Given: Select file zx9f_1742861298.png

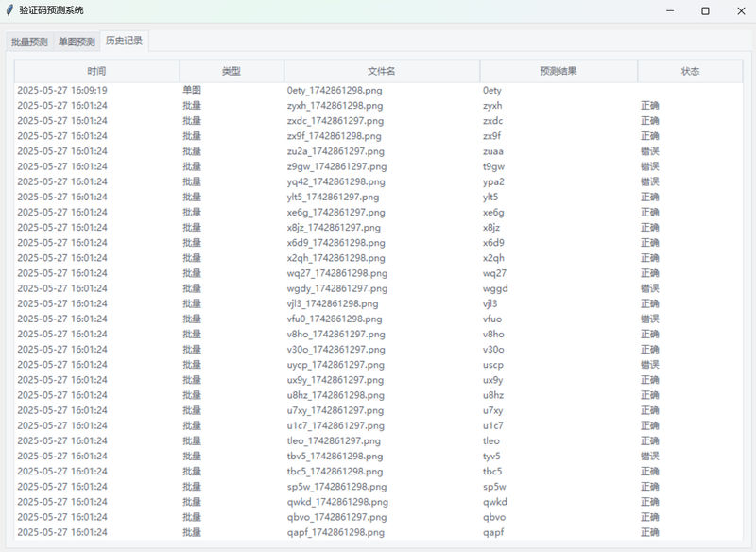Looking at the screenshot, I should click(x=335, y=136).
